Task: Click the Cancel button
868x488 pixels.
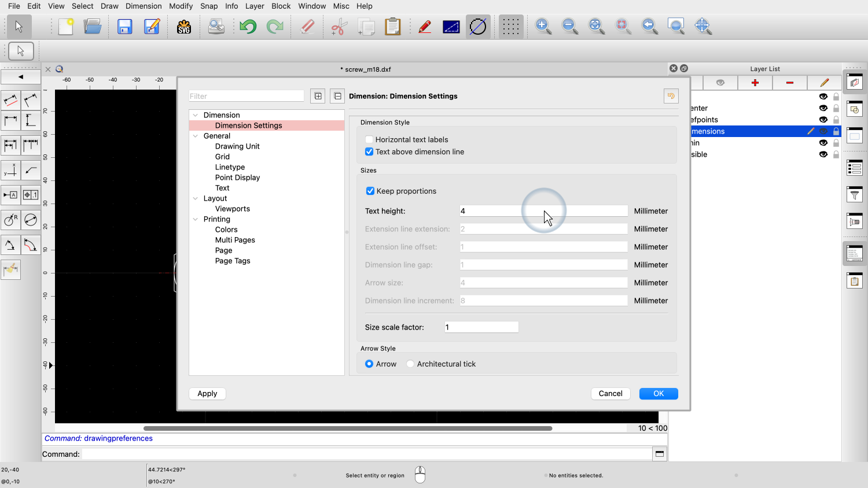Action: pyautogui.click(x=610, y=393)
